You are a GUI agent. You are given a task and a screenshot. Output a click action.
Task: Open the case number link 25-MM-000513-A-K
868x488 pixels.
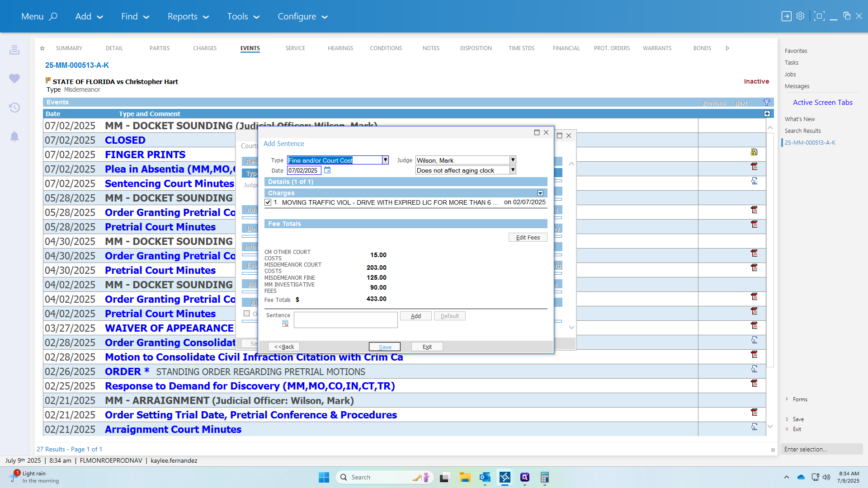click(x=77, y=65)
